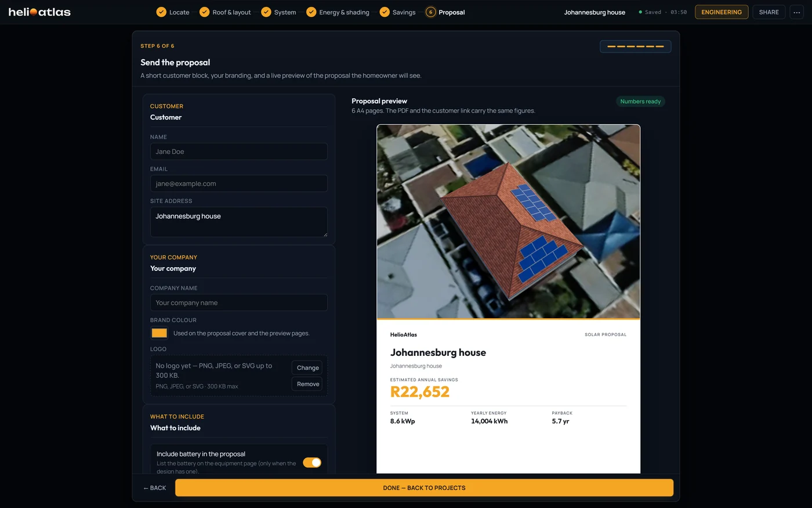Click the 8.6 kWp system value
Screen dimensions: 812x508
[403, 421]
